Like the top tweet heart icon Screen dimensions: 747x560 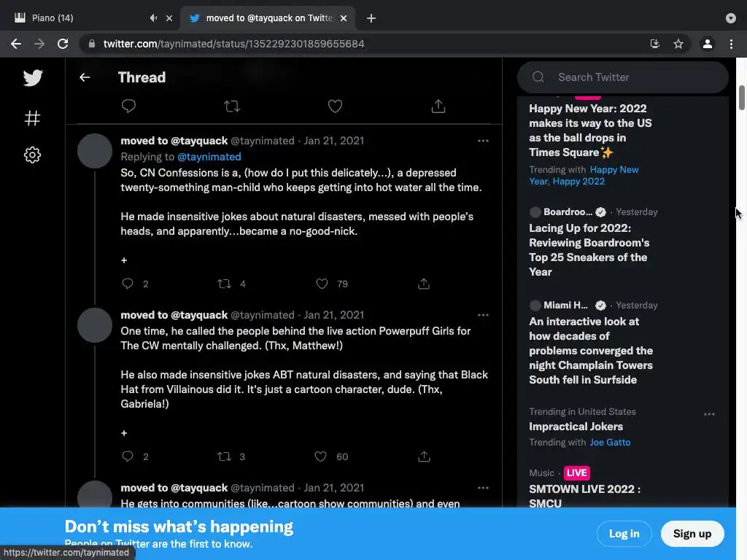335,106
